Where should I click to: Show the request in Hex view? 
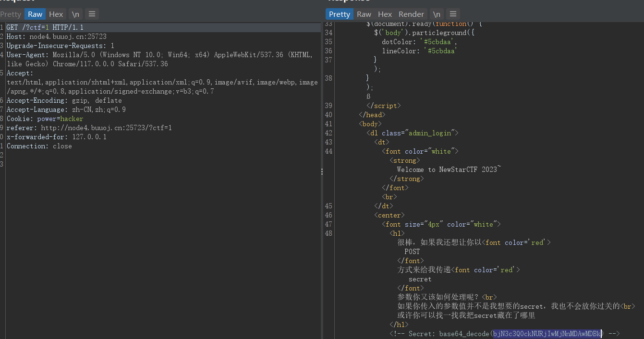point(56,14)
